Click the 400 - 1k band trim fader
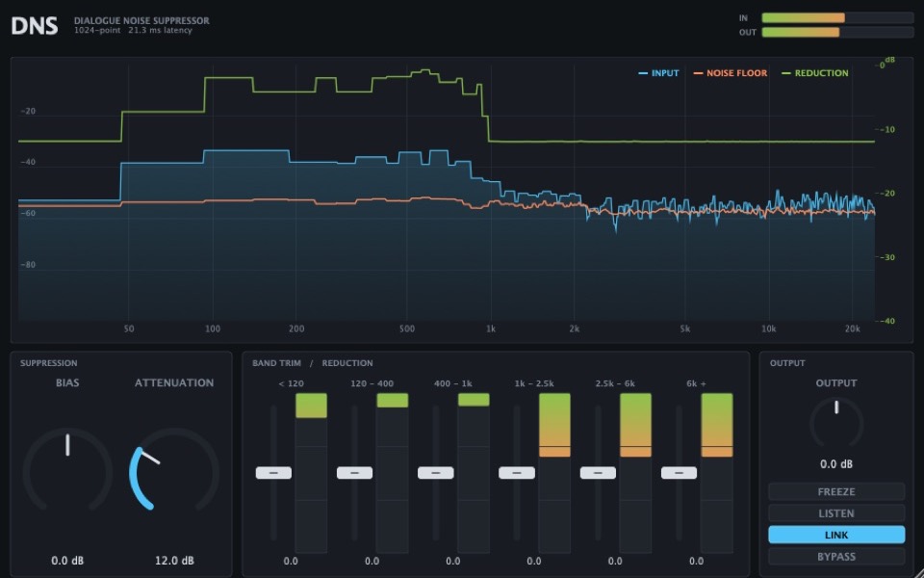924x578 pixels. click(435, 472)
